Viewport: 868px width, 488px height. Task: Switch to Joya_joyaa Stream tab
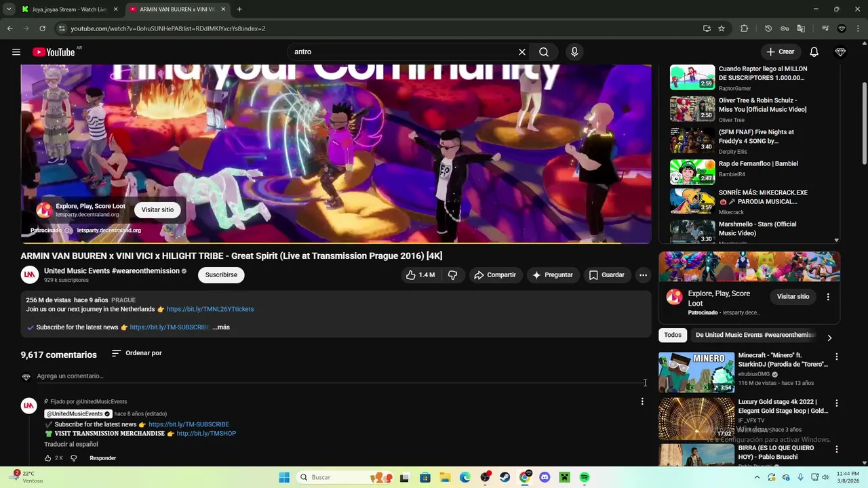[x=69, y=9]
